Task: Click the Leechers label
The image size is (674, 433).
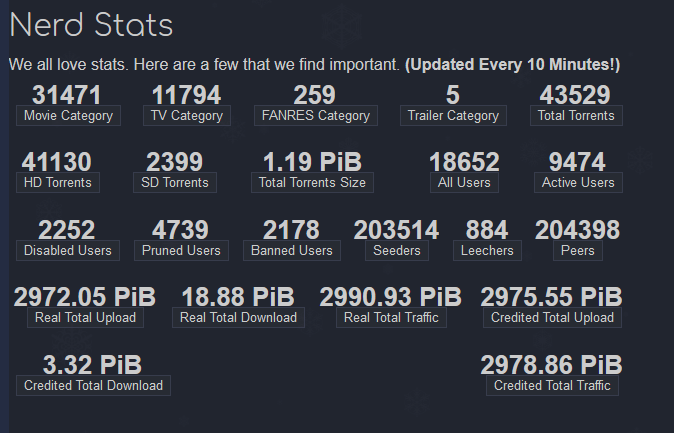Action: point(487,251)
